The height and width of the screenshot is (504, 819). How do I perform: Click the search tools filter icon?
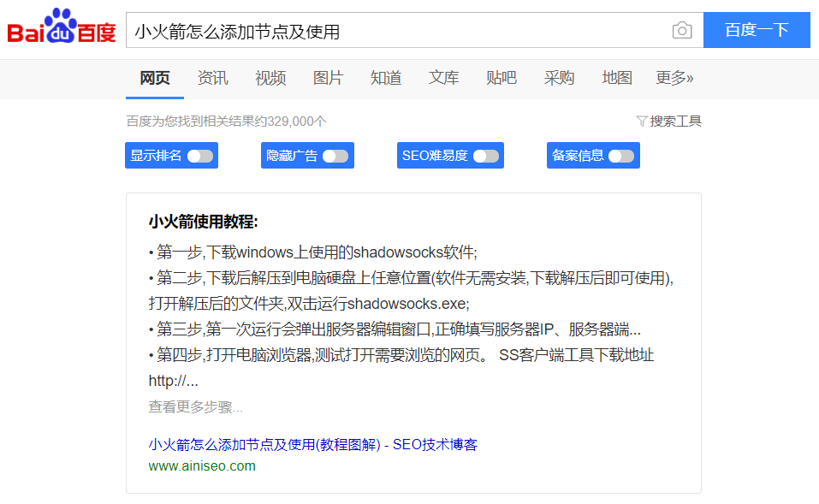tap(641, 122)
